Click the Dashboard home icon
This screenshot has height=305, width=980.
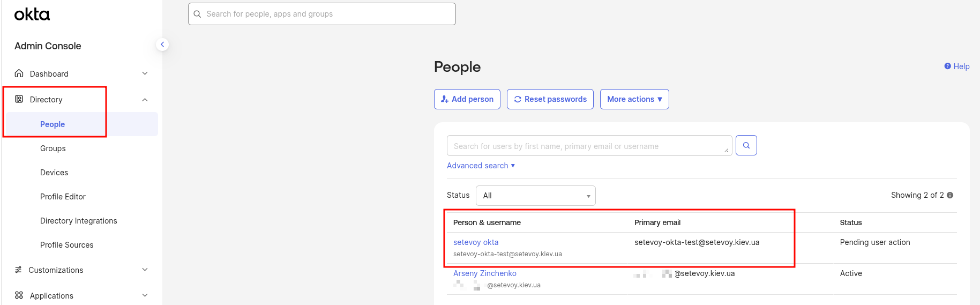tap(19, 73)
